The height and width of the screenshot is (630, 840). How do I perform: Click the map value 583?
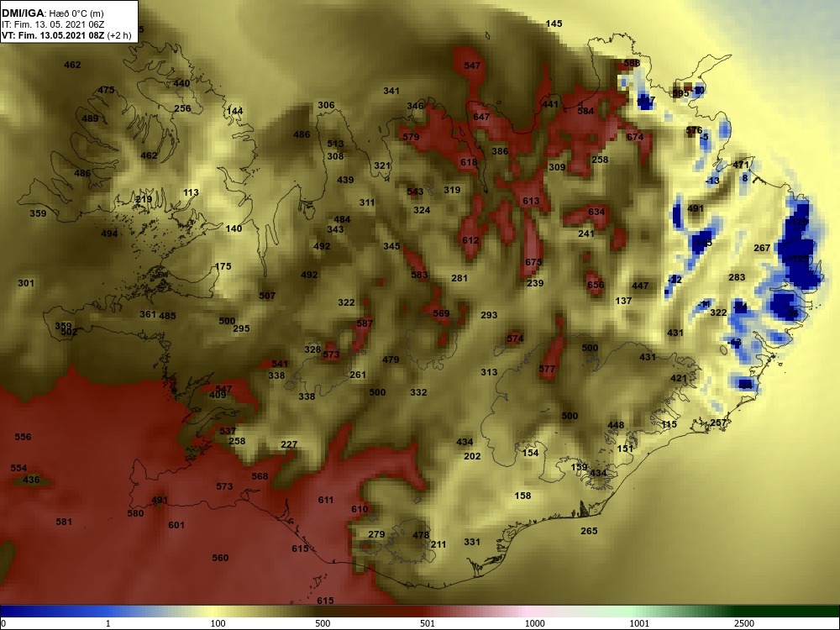pos(419,275)
